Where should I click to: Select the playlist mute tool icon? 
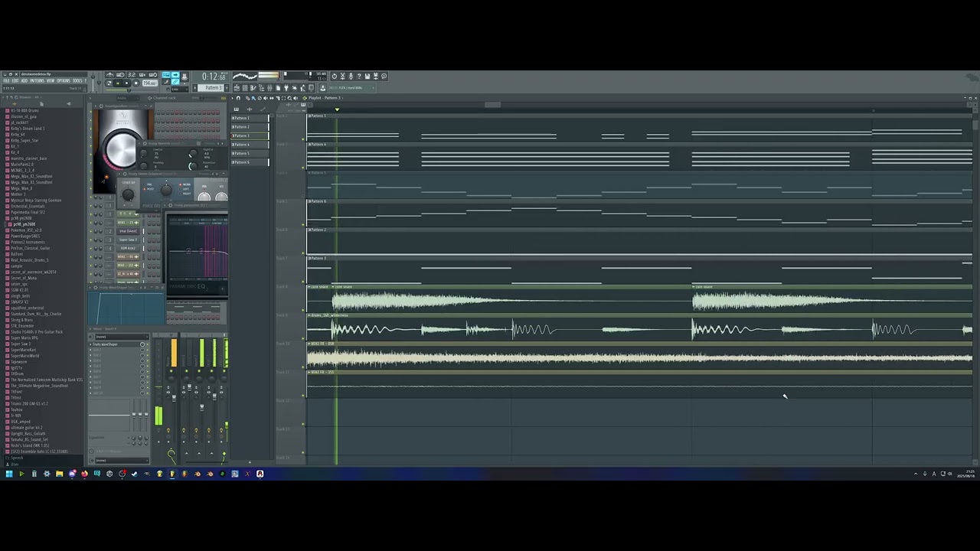[266, 98]
